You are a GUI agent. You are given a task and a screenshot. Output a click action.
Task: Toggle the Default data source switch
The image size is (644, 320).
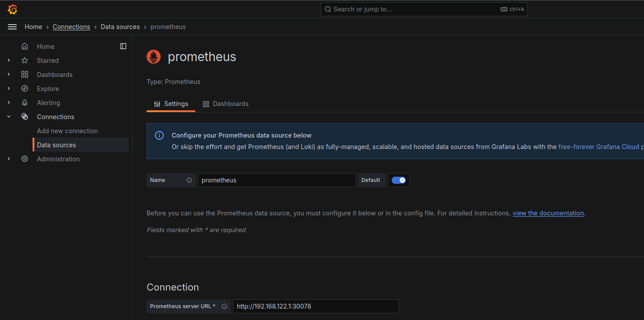[399, 180]
